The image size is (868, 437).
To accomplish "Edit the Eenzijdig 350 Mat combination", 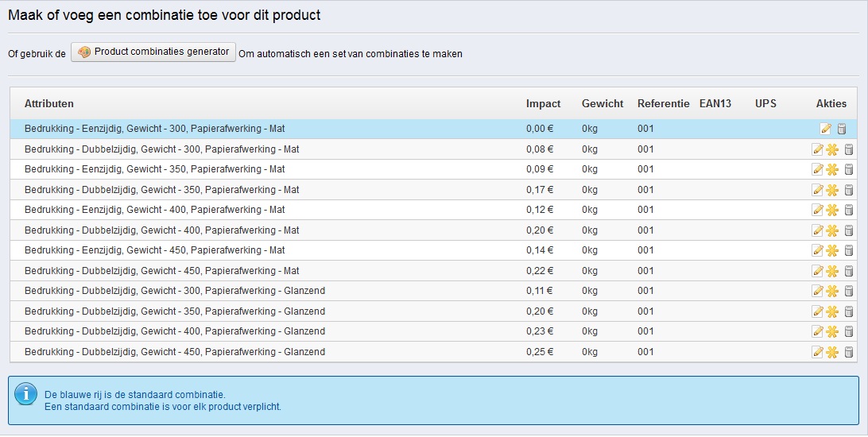I will (817, 169).
